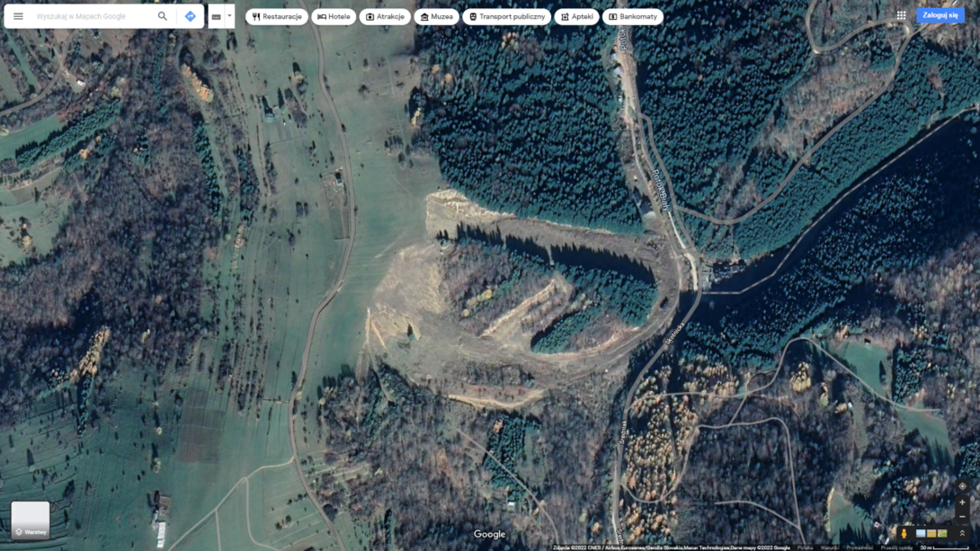This screenshot has width=980, height=551.
Task: Open directions with the blue arrow icon
Action: [x=190, y=16]
